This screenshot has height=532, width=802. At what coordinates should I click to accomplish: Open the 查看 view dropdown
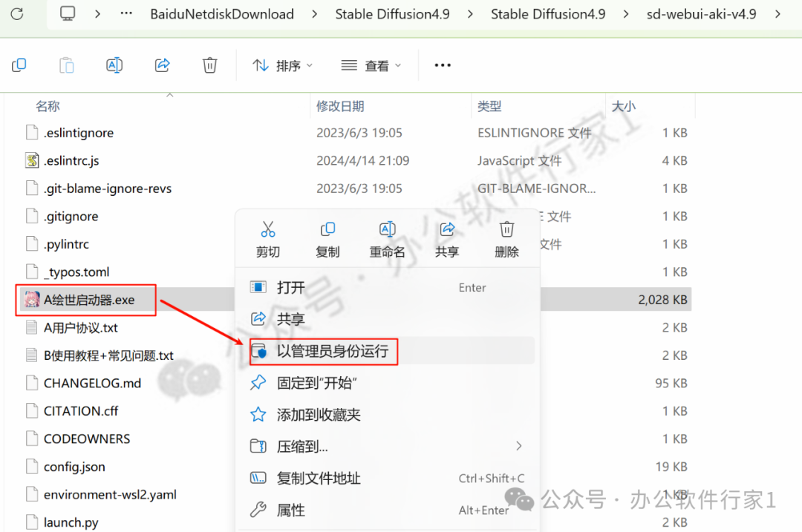[x=371, y=65]
